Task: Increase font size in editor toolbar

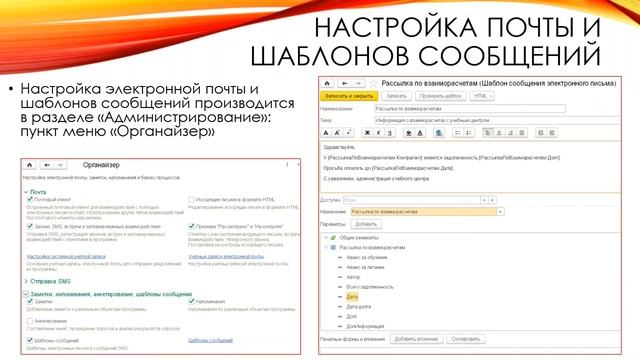Action: pos(338,133)
